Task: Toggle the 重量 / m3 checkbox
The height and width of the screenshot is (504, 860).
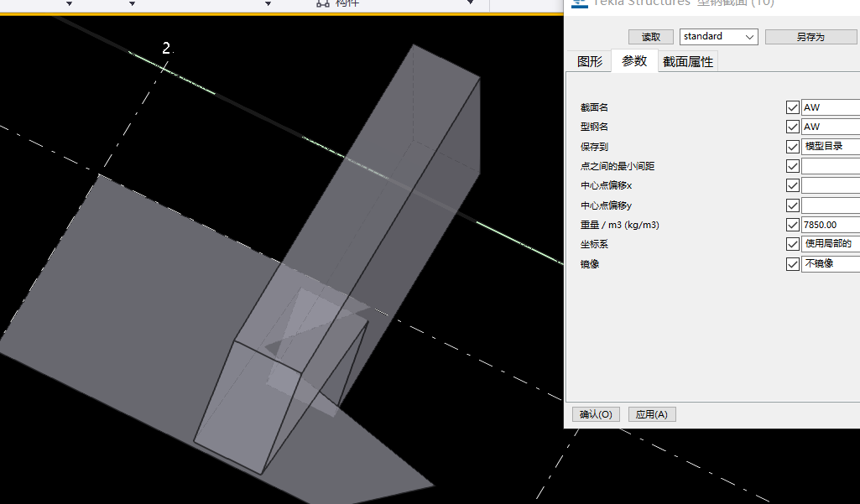Action: [792, 224]
